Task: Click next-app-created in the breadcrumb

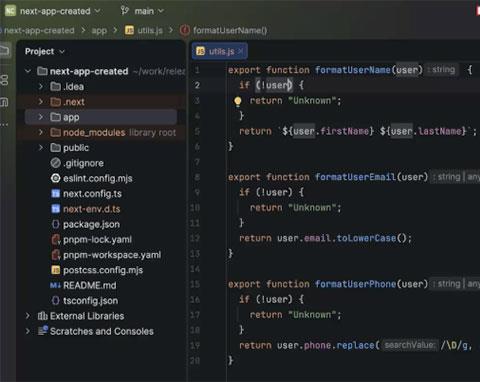Action: point(39,30)
